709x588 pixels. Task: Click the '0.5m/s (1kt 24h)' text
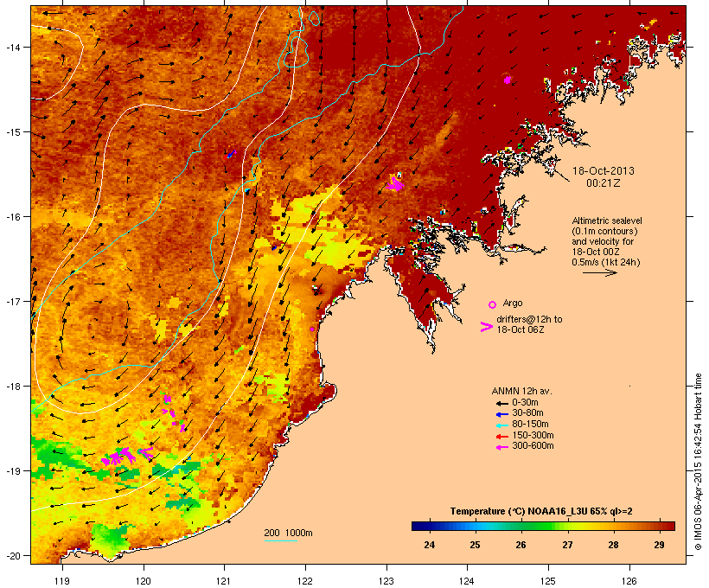(x=606, y=262)
